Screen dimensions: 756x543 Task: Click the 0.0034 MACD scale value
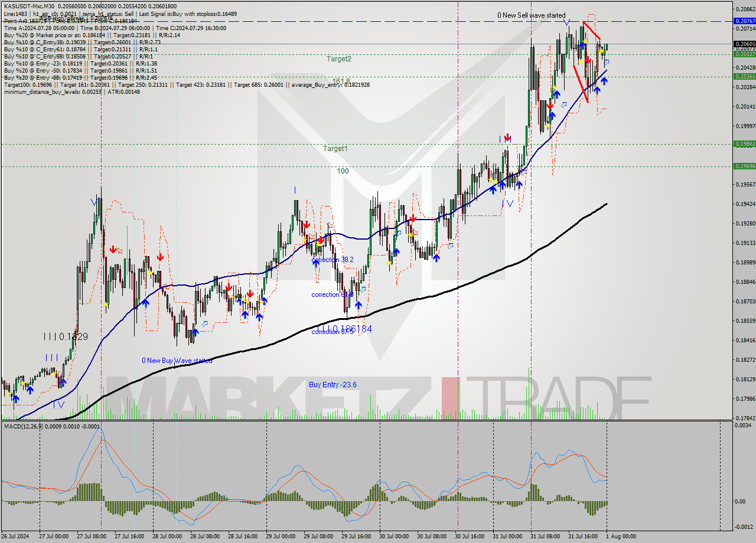(x=744, y=425)
